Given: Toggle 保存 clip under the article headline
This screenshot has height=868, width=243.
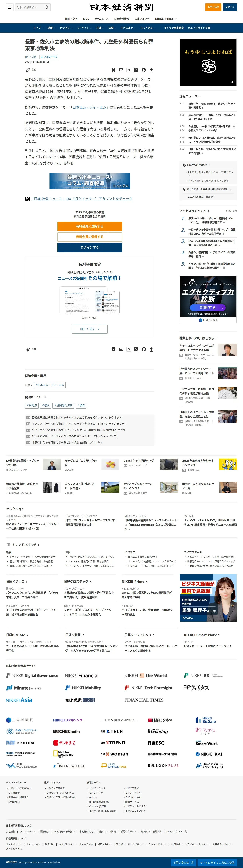Looking at the screenshot, I should coord(31,70).
